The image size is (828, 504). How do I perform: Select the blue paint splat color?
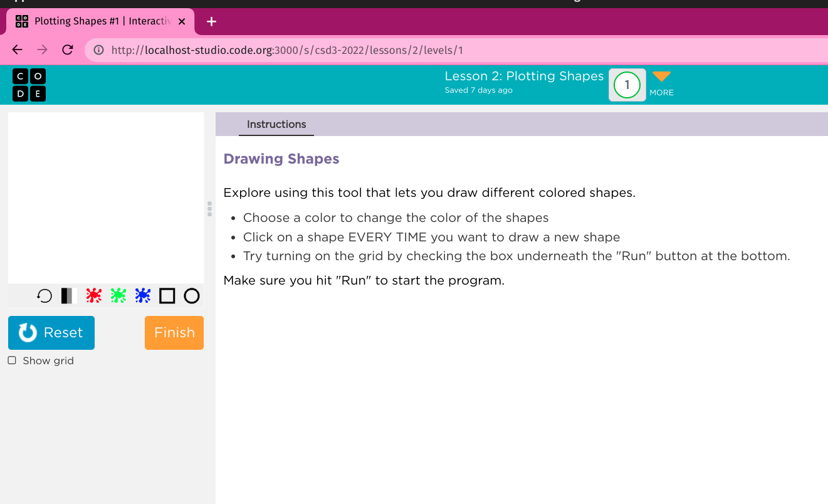pos(142,295)
